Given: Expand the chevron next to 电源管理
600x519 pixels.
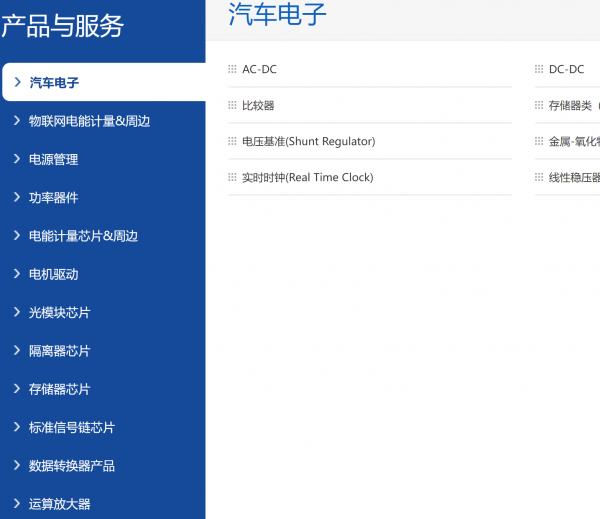Looking at the screenshot, I should (x=17, y=159).
